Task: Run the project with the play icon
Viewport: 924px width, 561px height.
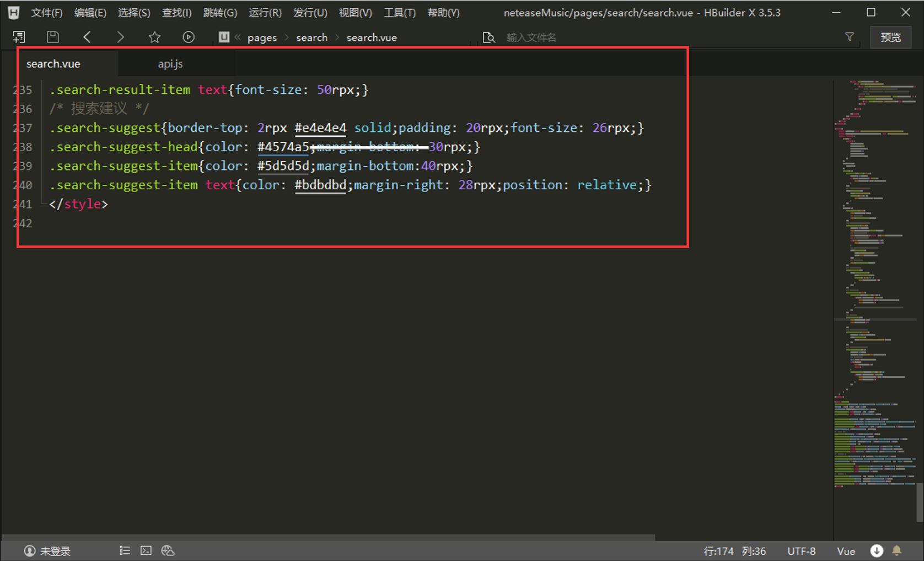Action: point(189,37)
